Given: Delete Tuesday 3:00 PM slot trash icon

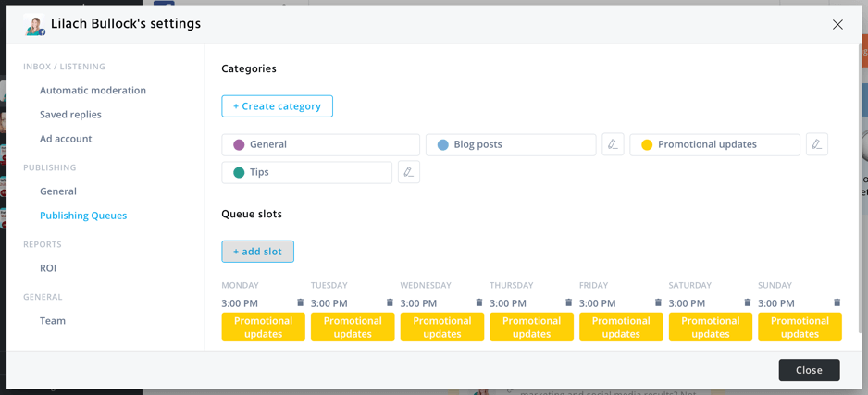Looking at the screenshot, I should pyautogui.click(x=390, y=302).
